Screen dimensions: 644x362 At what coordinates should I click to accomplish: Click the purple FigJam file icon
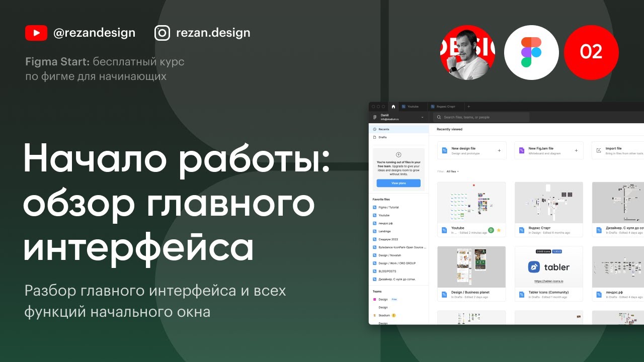tap(522, 150)
